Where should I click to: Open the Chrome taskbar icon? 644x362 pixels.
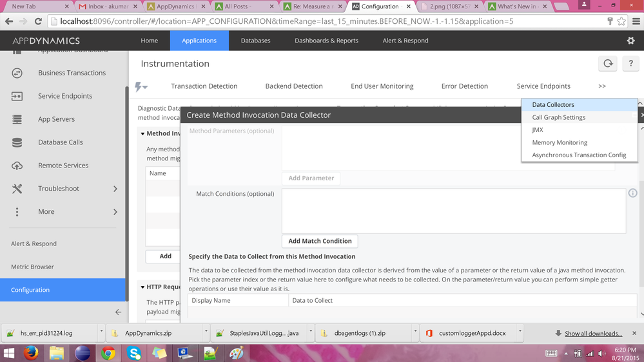pyautogui.click(x=108, y=354)
